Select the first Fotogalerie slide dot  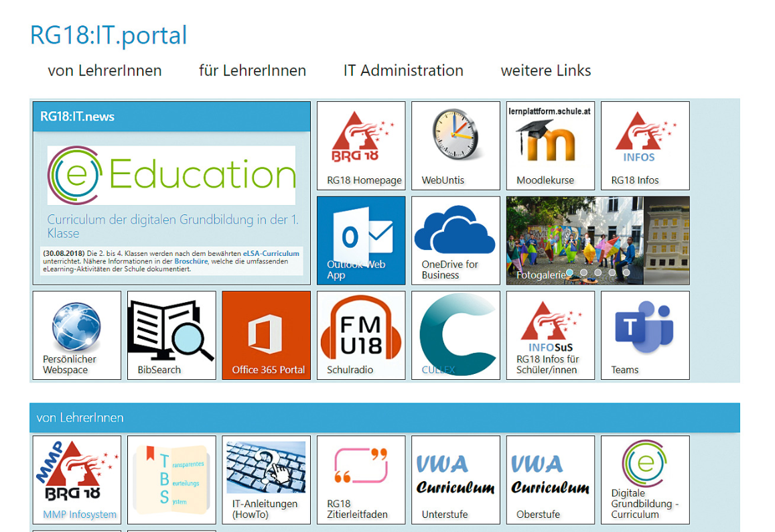click(x=569, y=273)
